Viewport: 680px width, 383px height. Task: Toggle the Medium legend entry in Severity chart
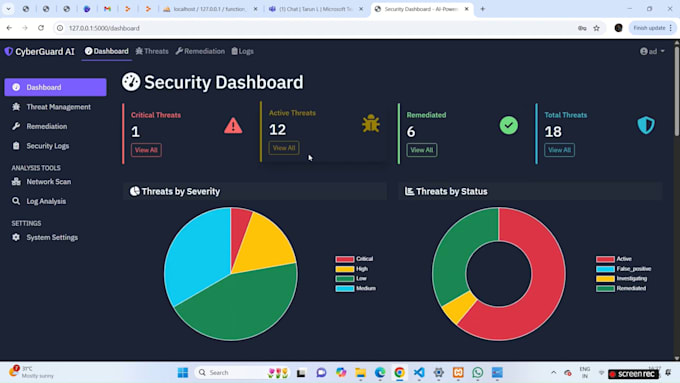click(x=356, y=288)
